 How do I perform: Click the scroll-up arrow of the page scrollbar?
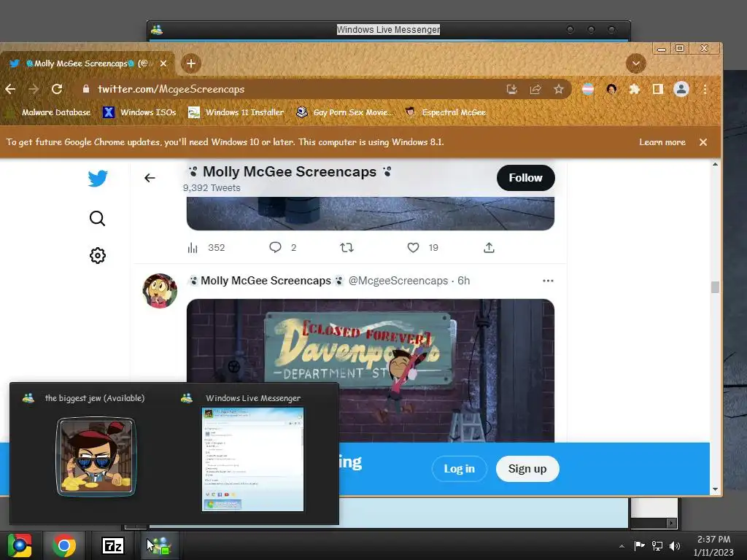point(715,164)
